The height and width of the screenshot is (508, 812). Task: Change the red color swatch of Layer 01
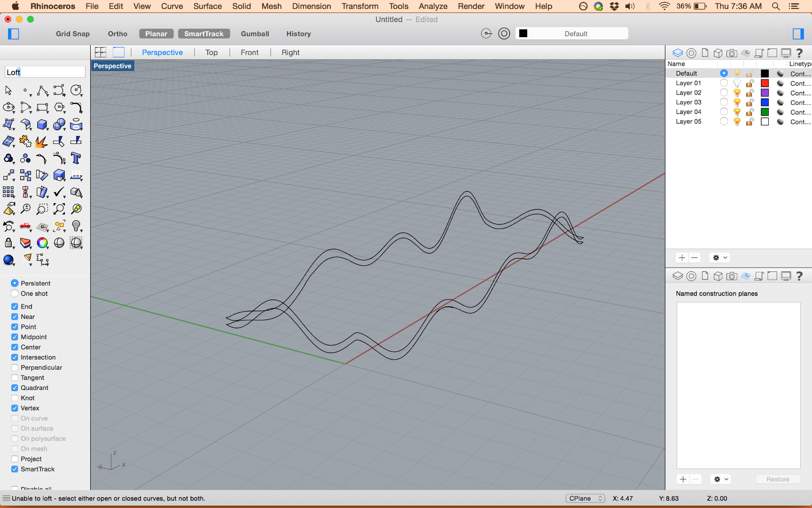(x=765, y=83)
